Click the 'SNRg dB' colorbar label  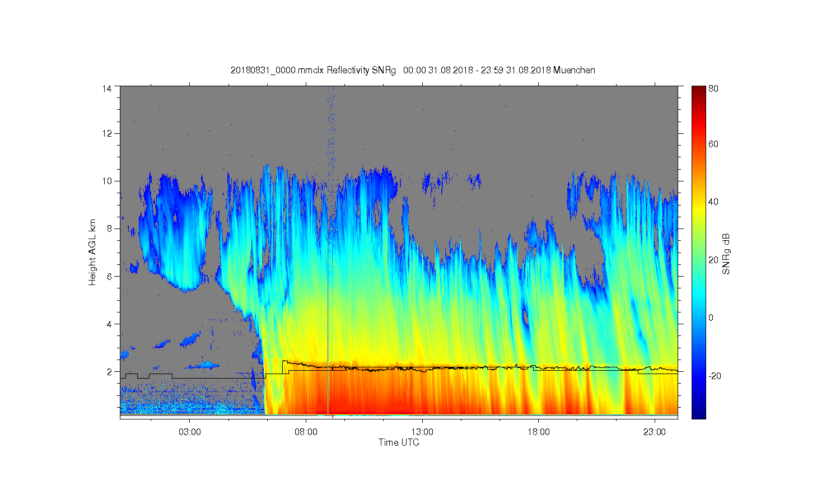click(x=726, y=254)
